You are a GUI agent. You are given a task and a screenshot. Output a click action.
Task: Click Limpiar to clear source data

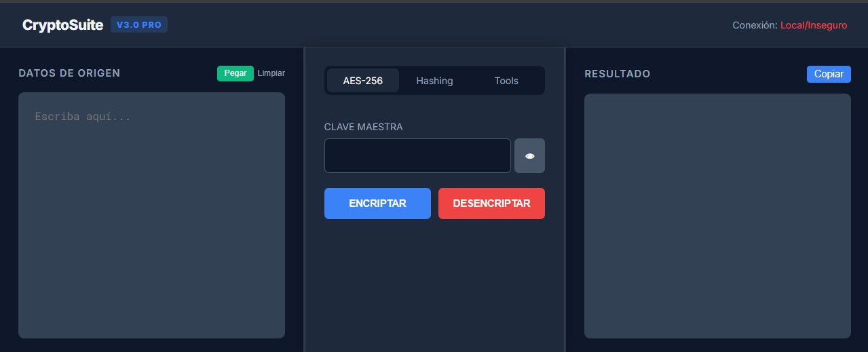pos(271,73)
